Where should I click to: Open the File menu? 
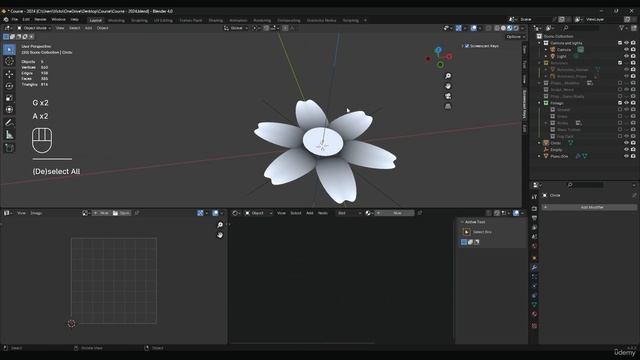pos(15,20)
